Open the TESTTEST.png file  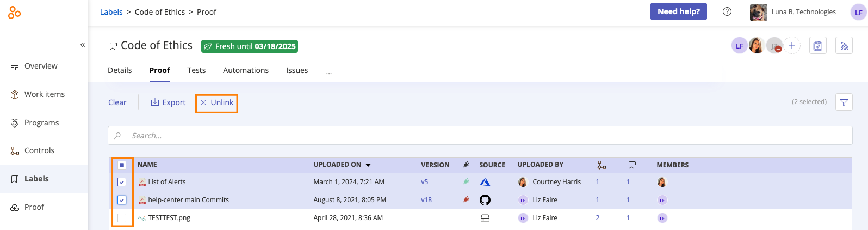(x=169, y=218)
